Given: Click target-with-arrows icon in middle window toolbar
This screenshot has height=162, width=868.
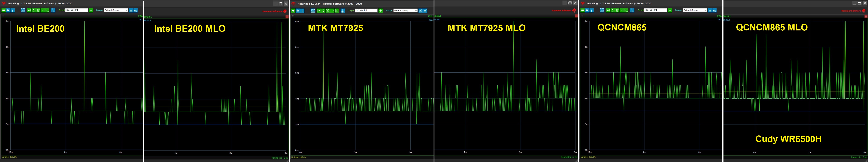Looking at the screenshot, I should point(328,10).
